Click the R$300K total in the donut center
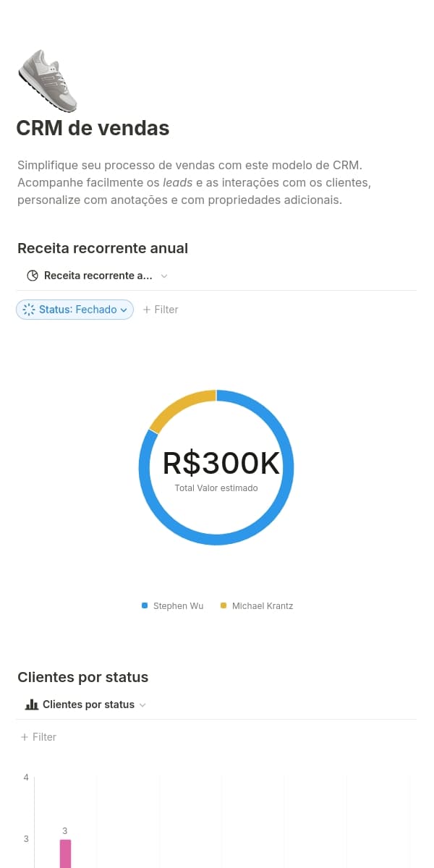 point(221,464)
